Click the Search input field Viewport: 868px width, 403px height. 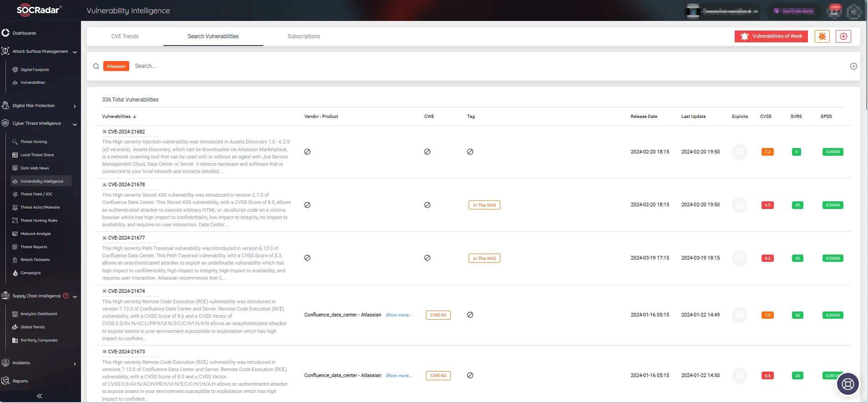pyautogui.click(x=489, y=66)
